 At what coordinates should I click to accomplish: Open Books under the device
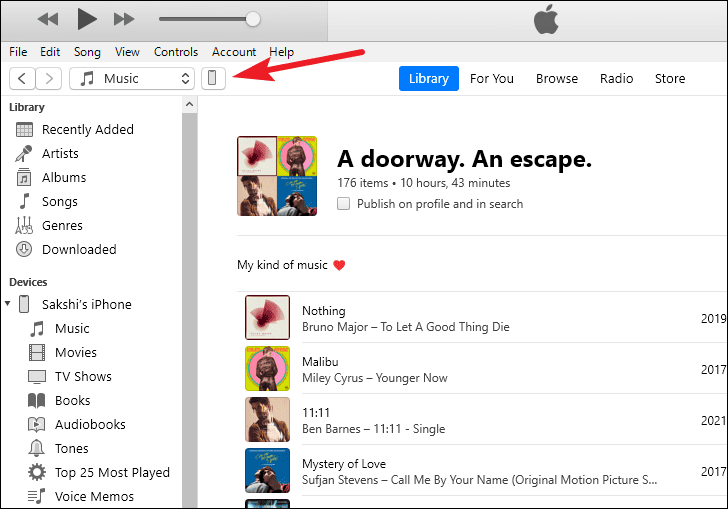72,401
